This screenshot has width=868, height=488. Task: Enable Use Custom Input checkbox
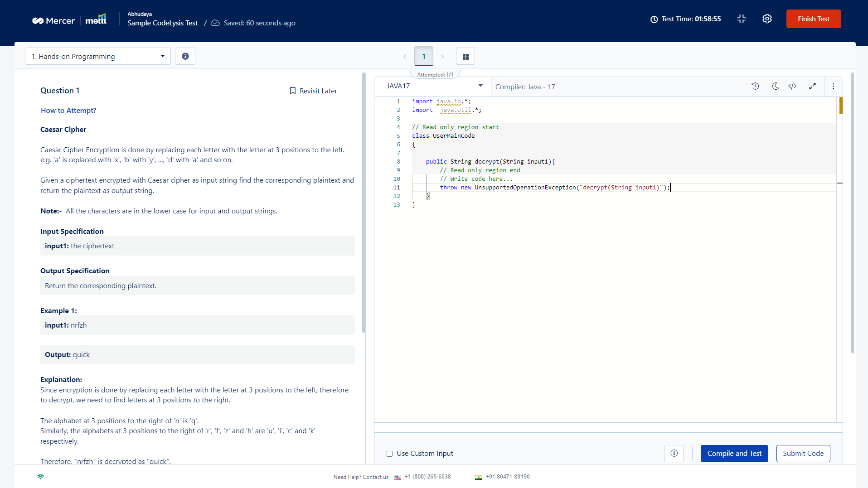coord(389,454)
